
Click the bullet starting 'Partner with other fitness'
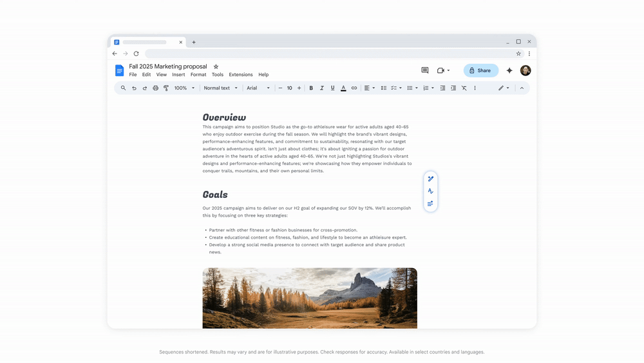[283, 230]
